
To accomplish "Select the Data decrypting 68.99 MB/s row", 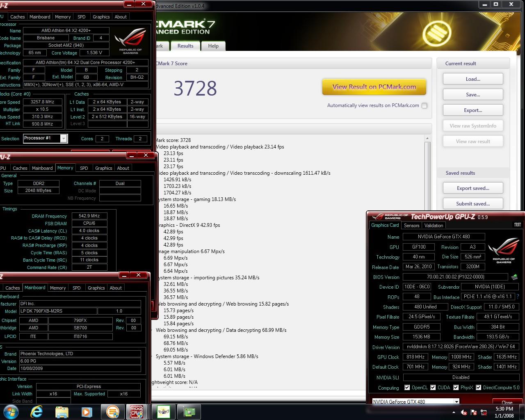I will (221, 330).
